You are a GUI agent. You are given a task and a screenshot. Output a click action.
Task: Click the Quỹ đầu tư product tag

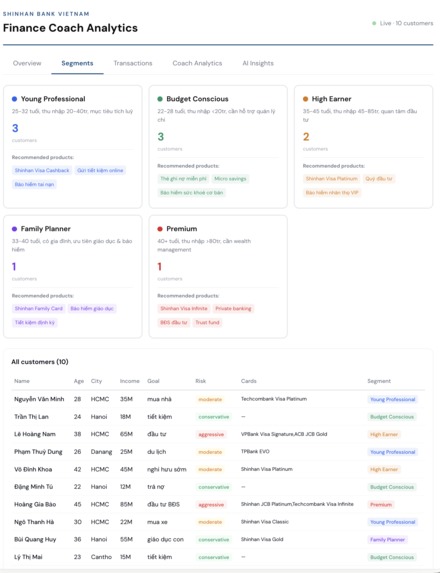click(379, 179)
